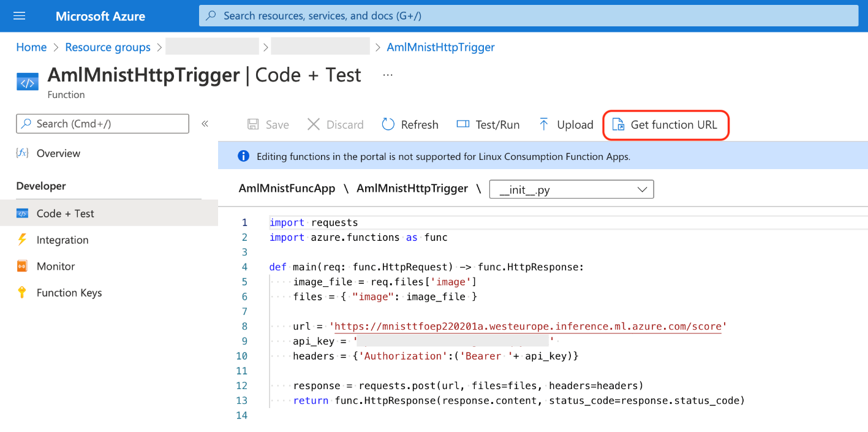The width and height of the screenshot is (868, 432).
Task: Open AmlMnistHttpTrigger breadcrumb link
Action: pyautogui.click(x=440, y=47)
